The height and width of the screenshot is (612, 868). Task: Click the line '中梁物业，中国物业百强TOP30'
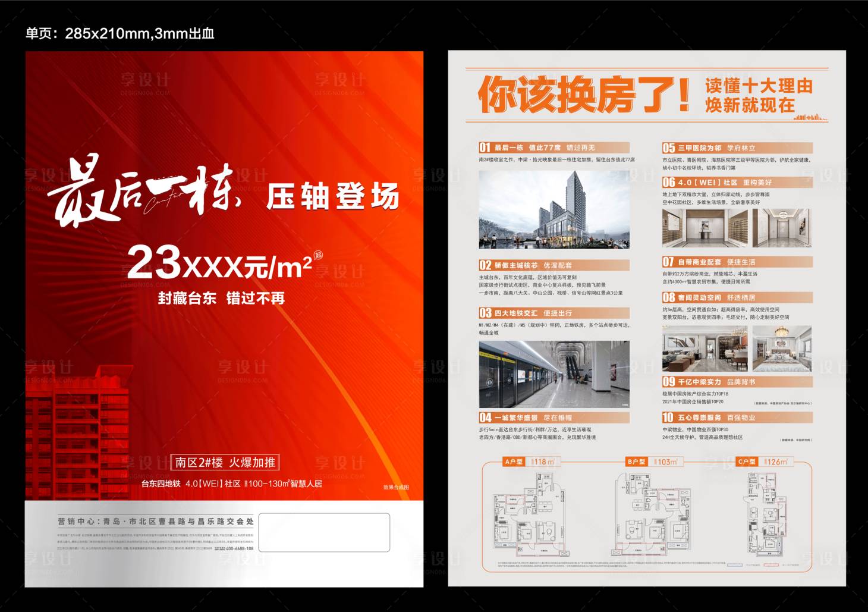(x=695, y=429)
